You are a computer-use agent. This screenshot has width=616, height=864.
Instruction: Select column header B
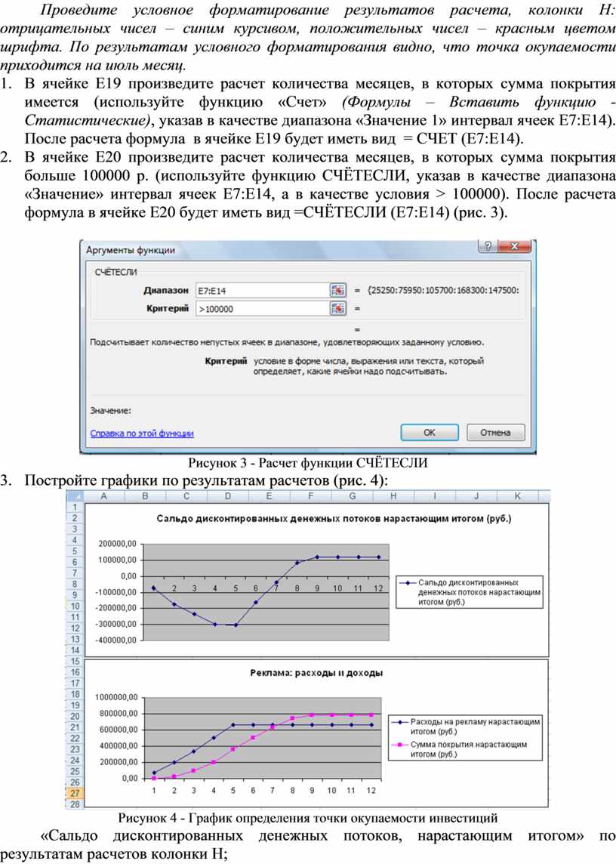145,496
